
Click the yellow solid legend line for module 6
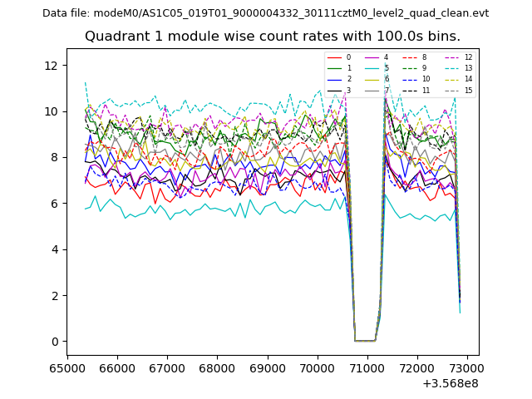pos(372,80)
